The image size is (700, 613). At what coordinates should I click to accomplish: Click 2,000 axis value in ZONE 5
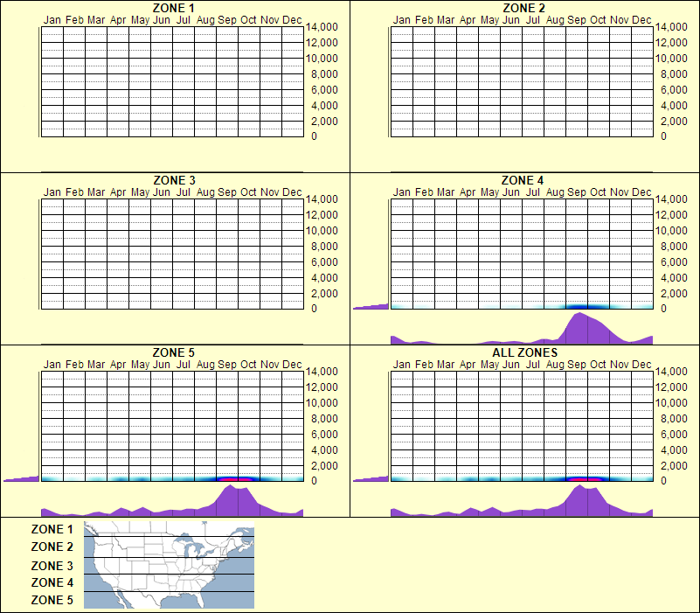324,466
